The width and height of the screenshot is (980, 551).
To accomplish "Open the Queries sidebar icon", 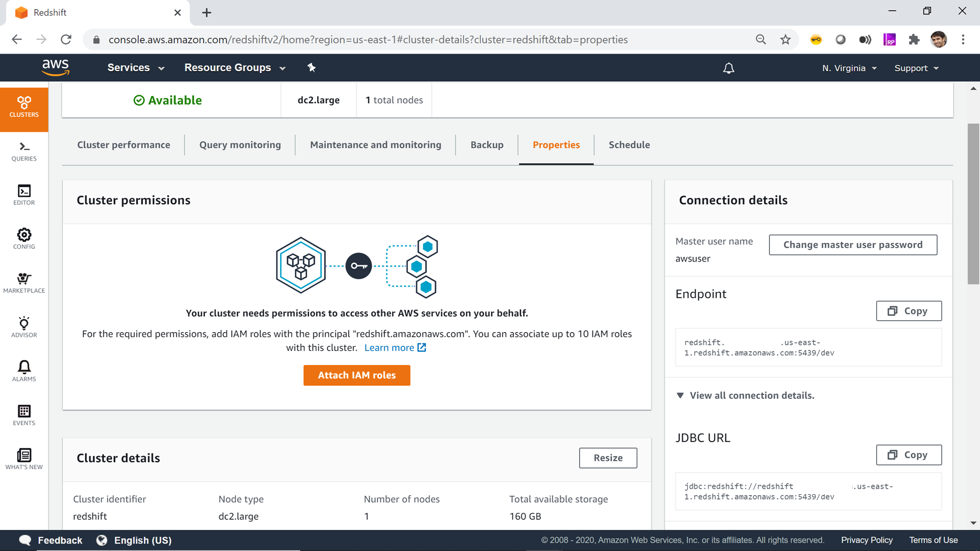I will [x=24, y=151].
